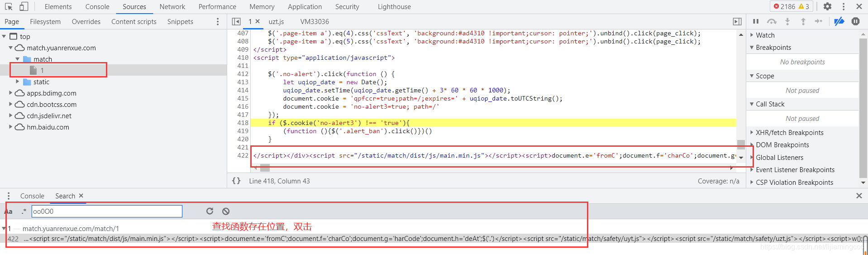Screen dimensions: 868x255
Task: Open search result line 422
Action: click(434, 239)
